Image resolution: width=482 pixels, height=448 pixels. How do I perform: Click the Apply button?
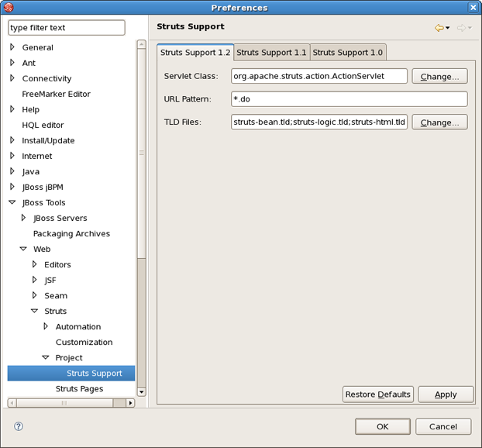click(446, 395)
